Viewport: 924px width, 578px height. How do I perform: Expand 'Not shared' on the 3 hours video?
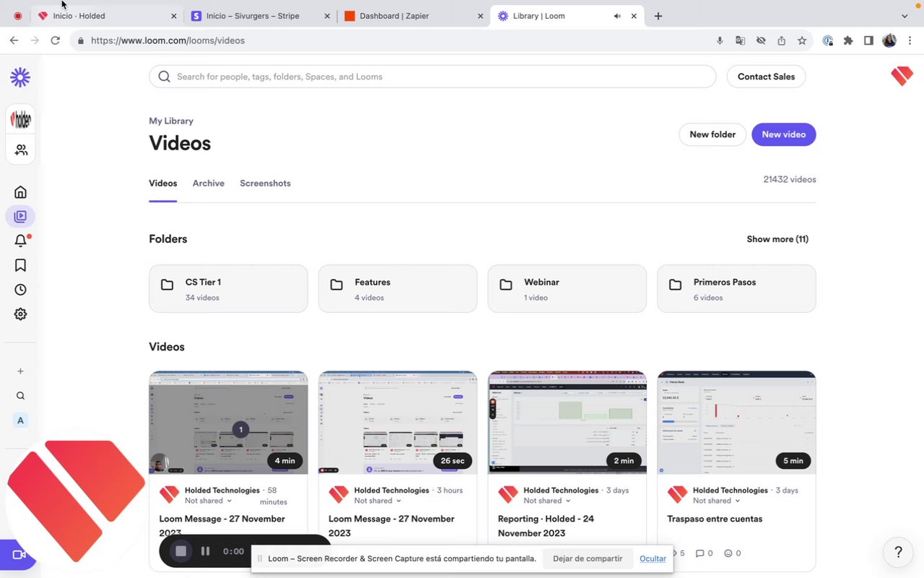point(378,501)
